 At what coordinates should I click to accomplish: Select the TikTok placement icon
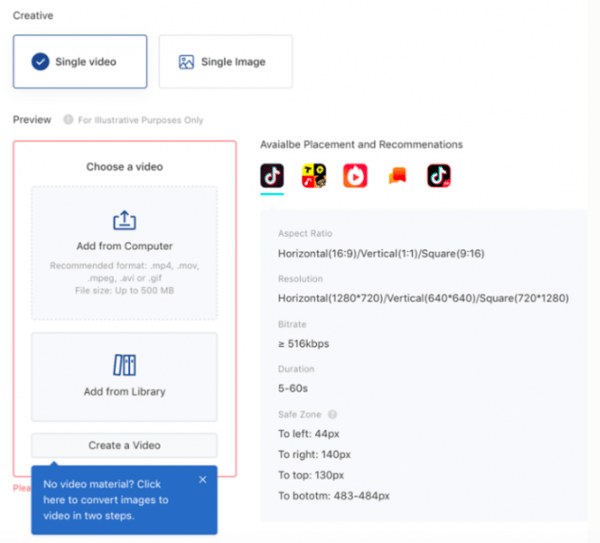[x=272, y=175]
